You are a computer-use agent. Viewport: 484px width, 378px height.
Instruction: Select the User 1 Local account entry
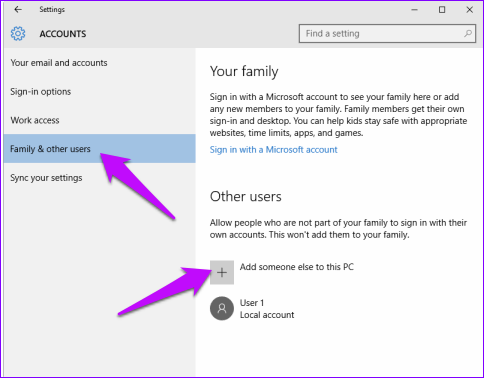pos(252,309)
